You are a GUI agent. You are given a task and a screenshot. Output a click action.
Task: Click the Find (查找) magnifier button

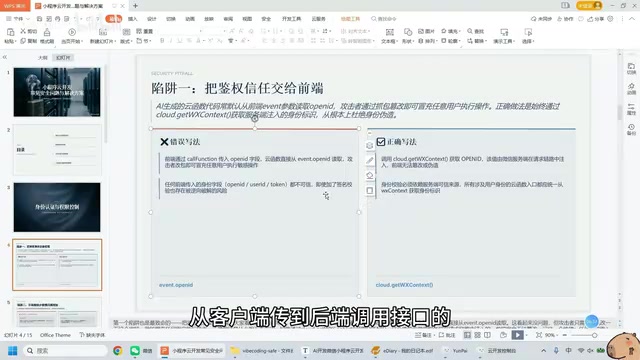[475, 31]
